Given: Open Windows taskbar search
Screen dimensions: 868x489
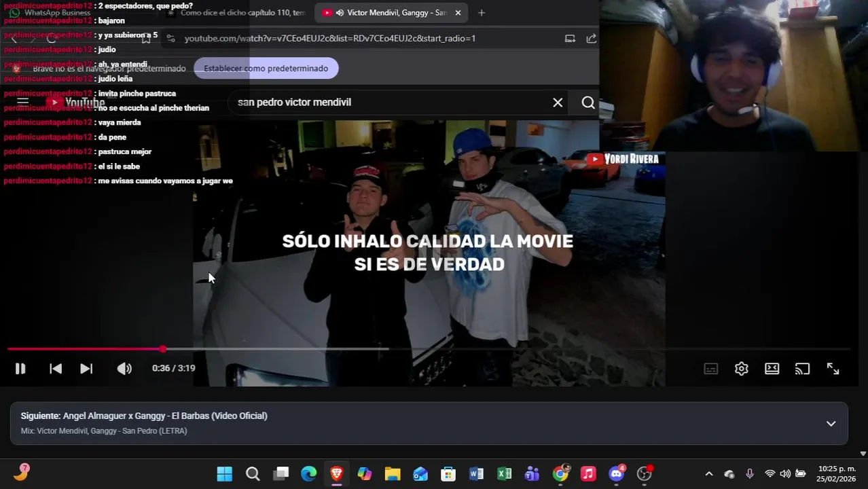Looking at the screenshot, I should pyautogui.click(x=253, y=474).
